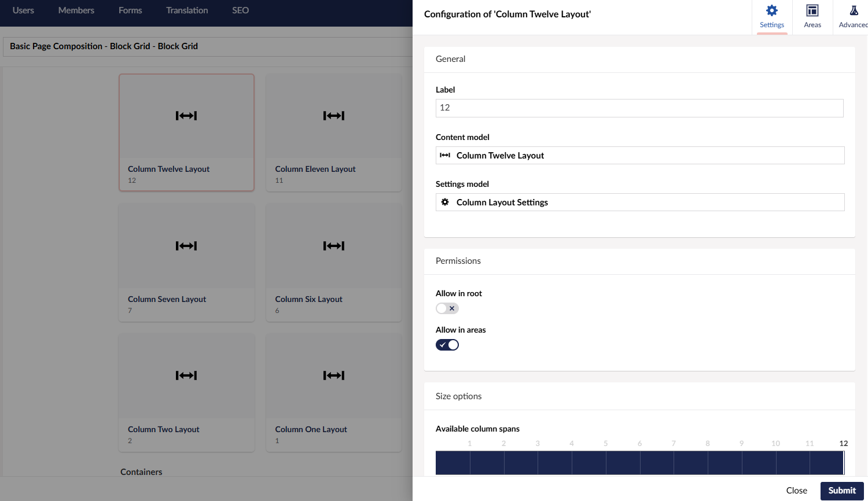Disable the Allow in areas toggle

coord(447,345)
